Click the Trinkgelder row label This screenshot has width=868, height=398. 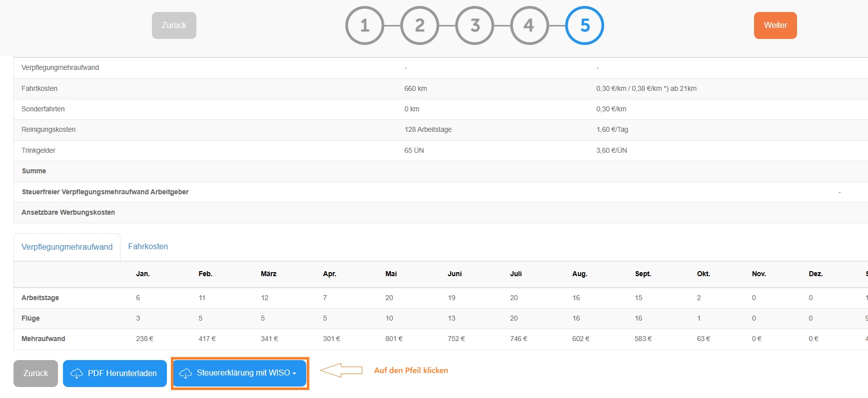(38, 150)
